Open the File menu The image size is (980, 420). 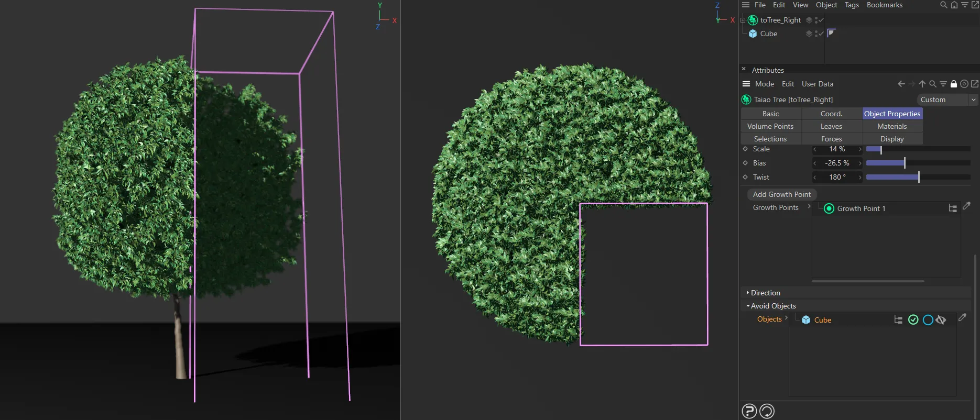tap(760, 5)
